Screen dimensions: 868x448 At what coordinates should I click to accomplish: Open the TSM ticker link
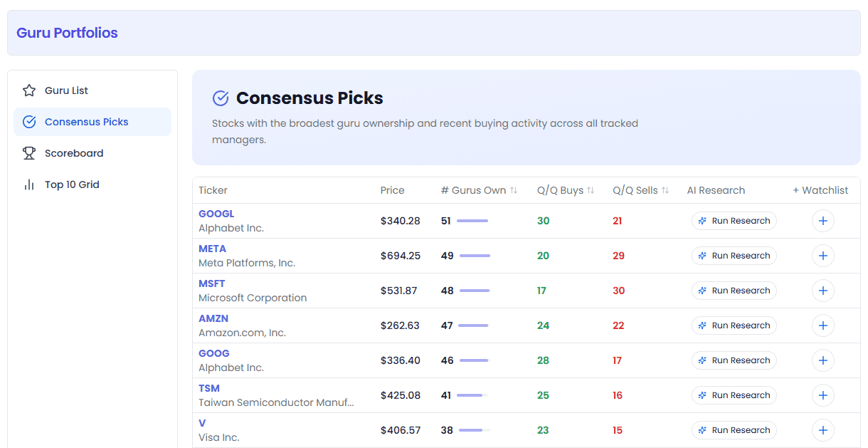(209, 388)
